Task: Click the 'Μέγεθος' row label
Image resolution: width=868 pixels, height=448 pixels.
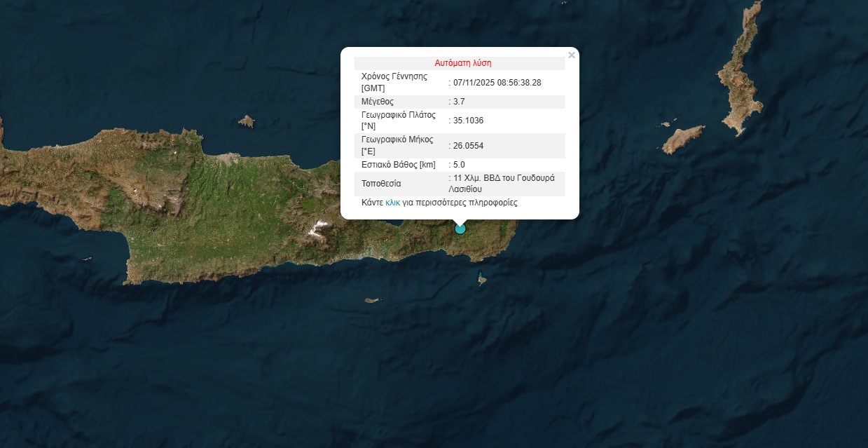Action: click(378, 102)
